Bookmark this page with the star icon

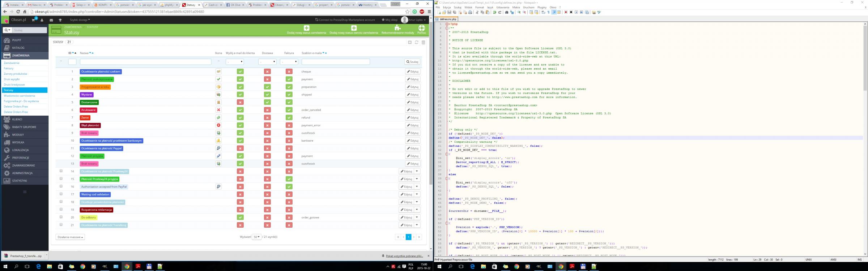click(x=408, y=12)
